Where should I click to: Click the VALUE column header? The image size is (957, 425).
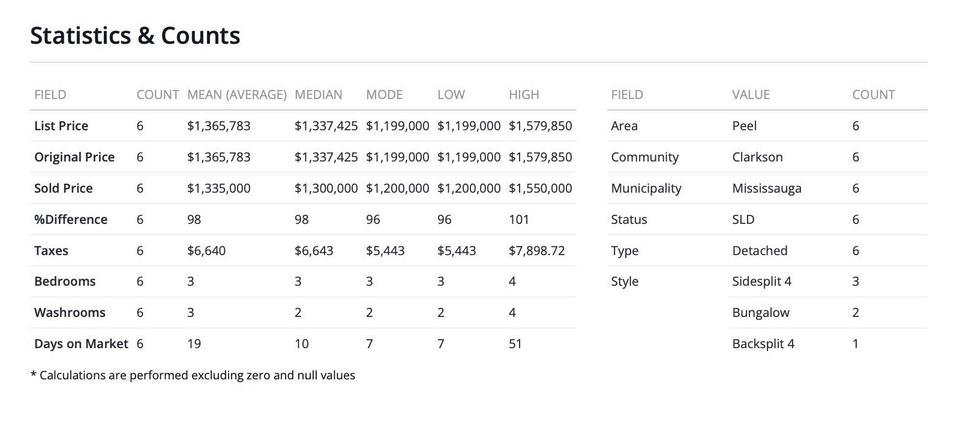[751, 95]
